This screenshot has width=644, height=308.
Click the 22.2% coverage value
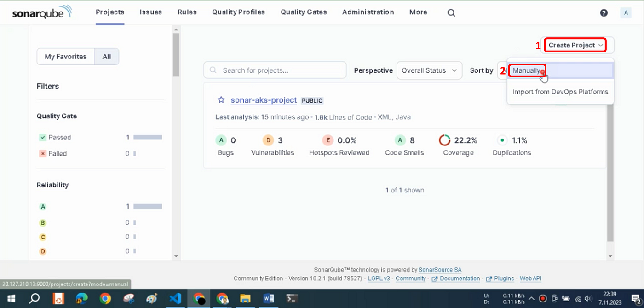click(466, 140)
